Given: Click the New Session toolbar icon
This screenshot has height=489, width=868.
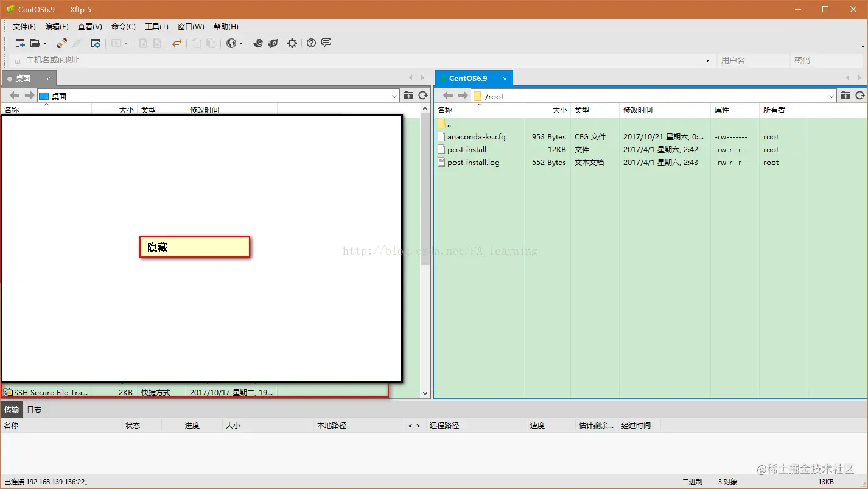Looking at the screenshot, I should coord(20,43).
